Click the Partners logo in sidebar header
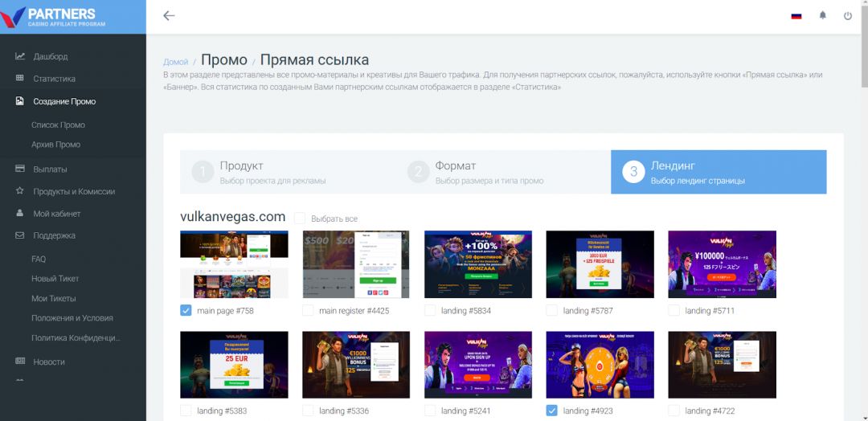 click(x=55, y=17)
